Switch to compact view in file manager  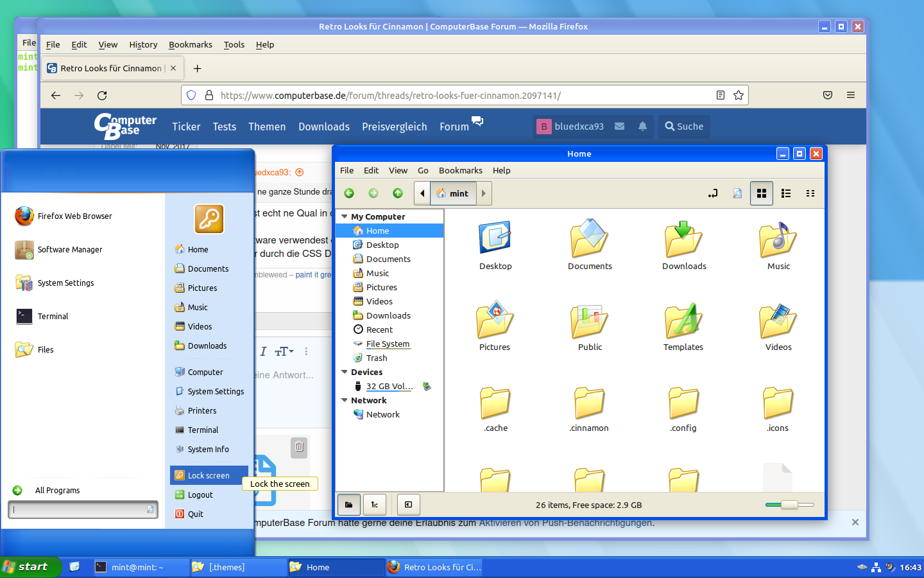click(810, 193)
